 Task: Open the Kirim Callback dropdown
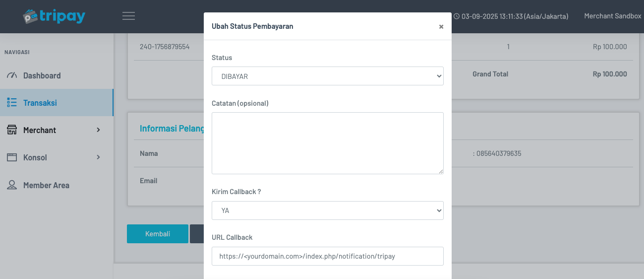327,210
